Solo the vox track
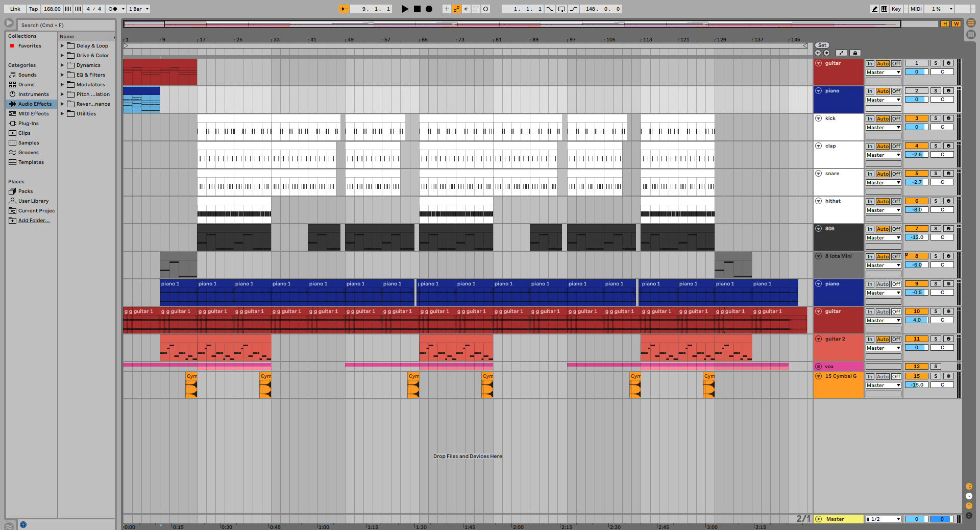The height and width of the screenshot is (530, 980). [x=936, y=366]
